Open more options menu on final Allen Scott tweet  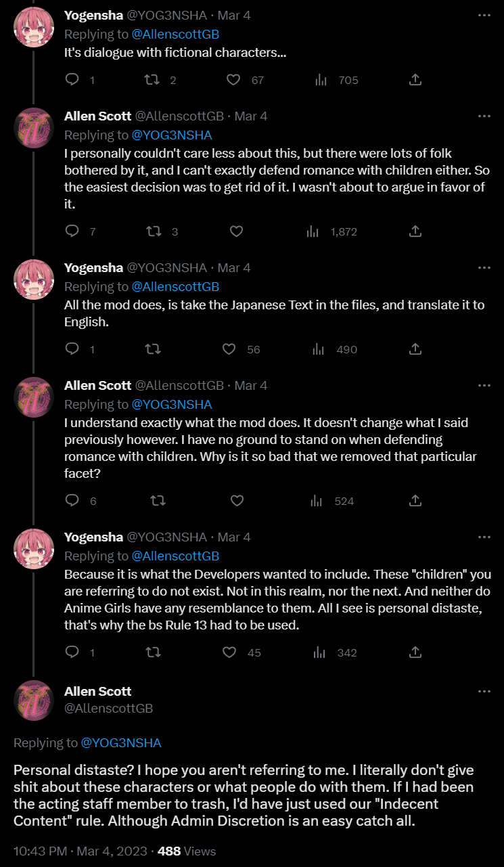pyautogui.click(x=484, y=692)
